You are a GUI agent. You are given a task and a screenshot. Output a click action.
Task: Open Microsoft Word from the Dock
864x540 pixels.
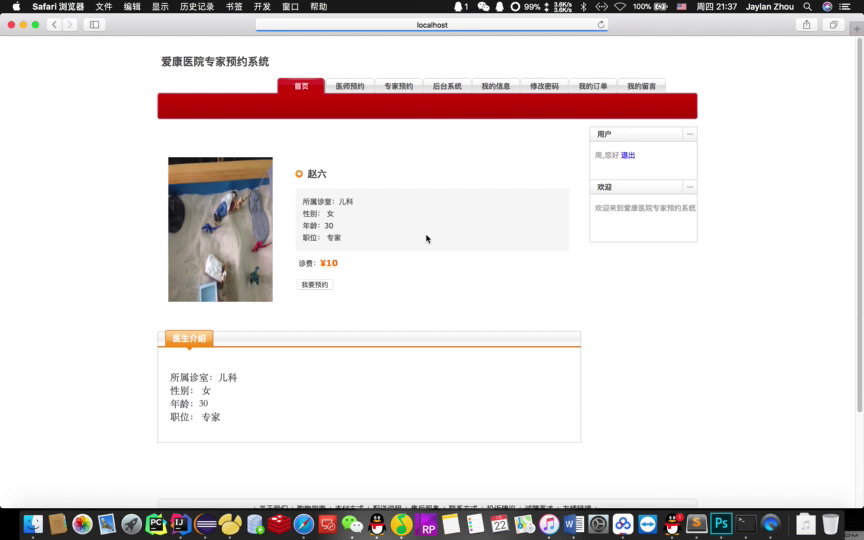click(x=574, y=524)
